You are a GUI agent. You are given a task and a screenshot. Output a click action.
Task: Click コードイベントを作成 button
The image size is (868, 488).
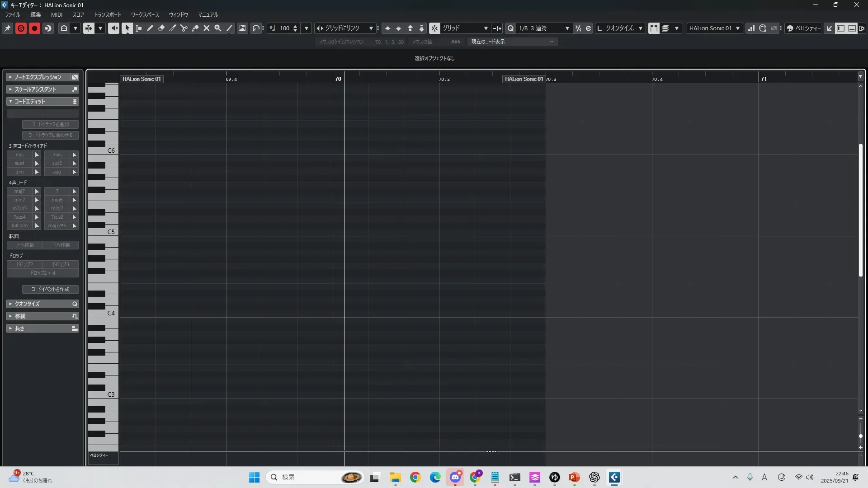[x=50, y=289]
